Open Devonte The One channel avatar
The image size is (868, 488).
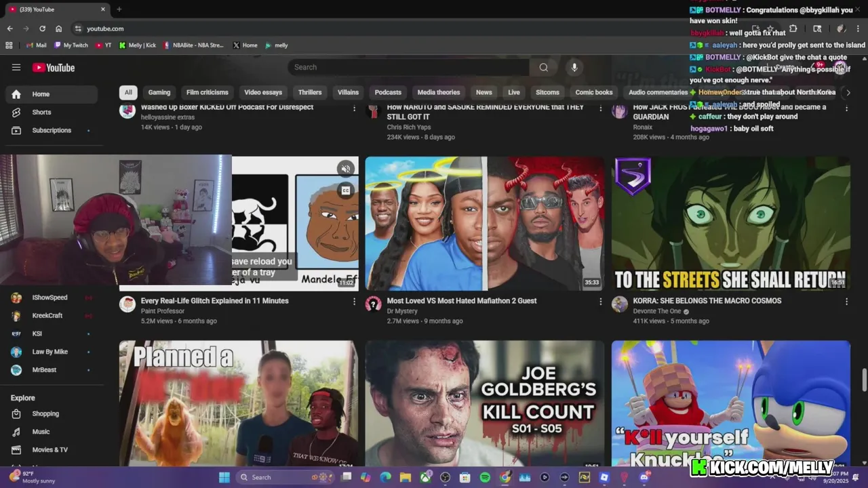coord(620,304)
